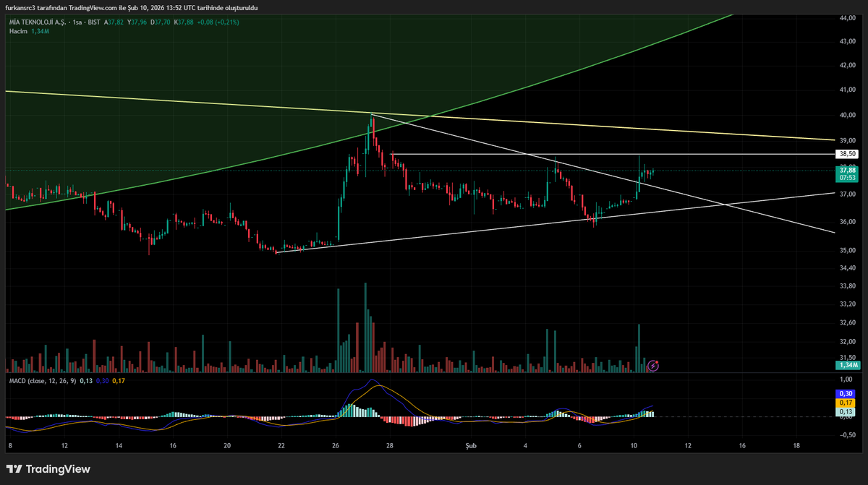Click the −0,50 MACD scale label
Image resolution: width=868 pixels, height=485 pixels.
click(846, 435)
